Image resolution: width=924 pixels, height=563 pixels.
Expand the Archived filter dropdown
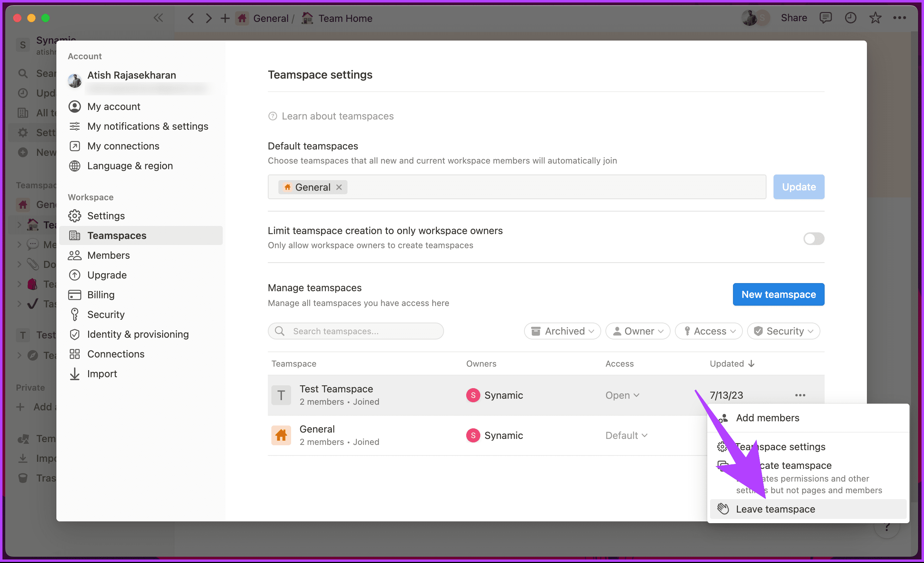[x=562, y=331]
